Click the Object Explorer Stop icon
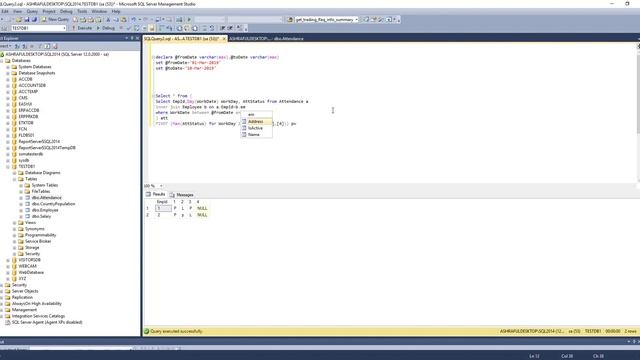The height and width of the screenshot is (360, 640). click(32, 46)
